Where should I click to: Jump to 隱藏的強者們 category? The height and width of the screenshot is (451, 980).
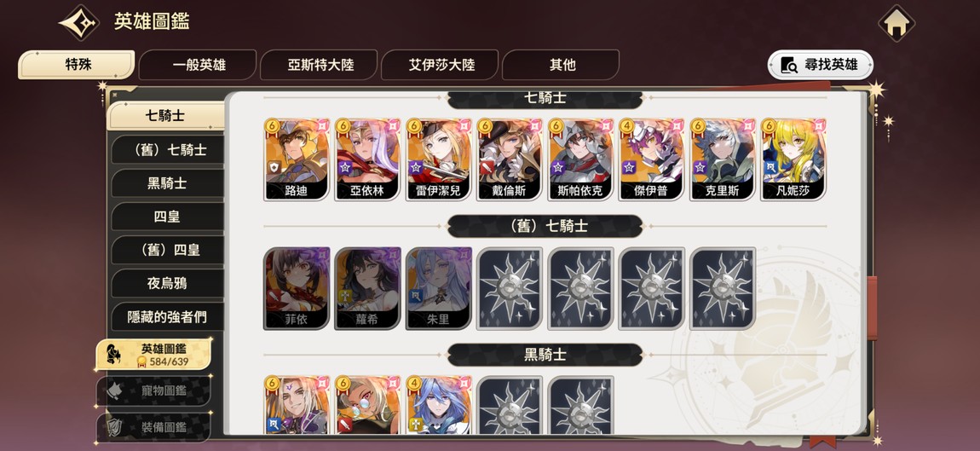(167, 316)
